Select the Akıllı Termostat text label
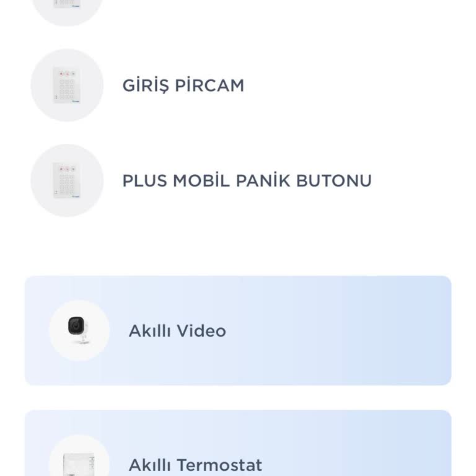The image size is (476, 476). (195, 465)
